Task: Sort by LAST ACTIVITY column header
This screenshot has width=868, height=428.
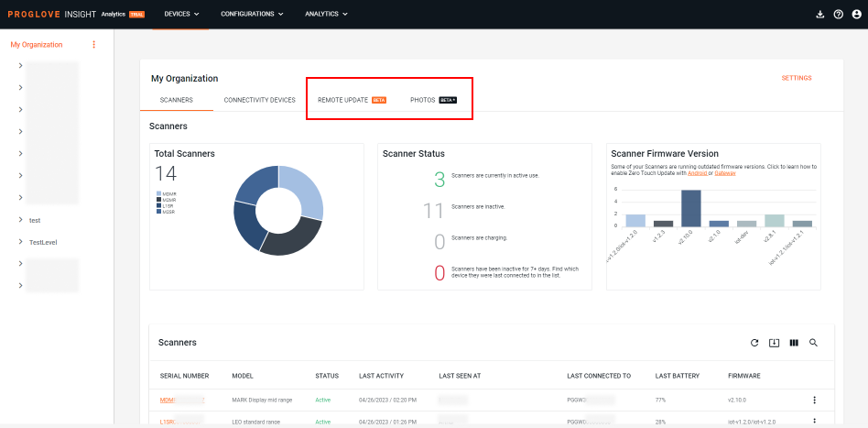Action: [x=382, y=376]
